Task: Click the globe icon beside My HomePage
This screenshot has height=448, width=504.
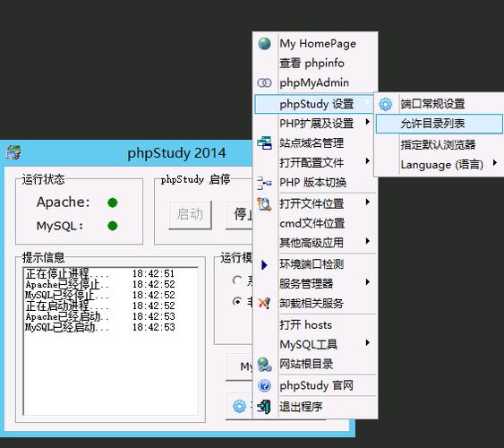Action: click(264, 43)
